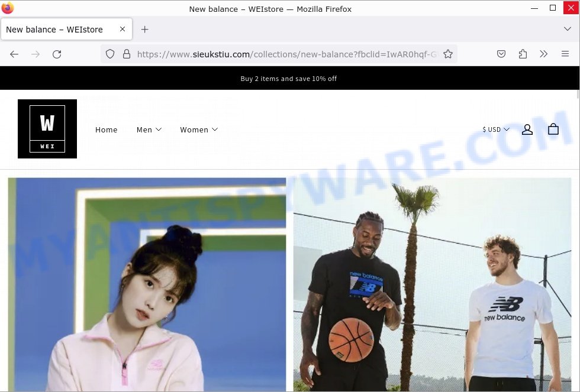Click the page vertical scrollbar
The height and width of the screenshot is (392, 580).
(x=578, y=95)
